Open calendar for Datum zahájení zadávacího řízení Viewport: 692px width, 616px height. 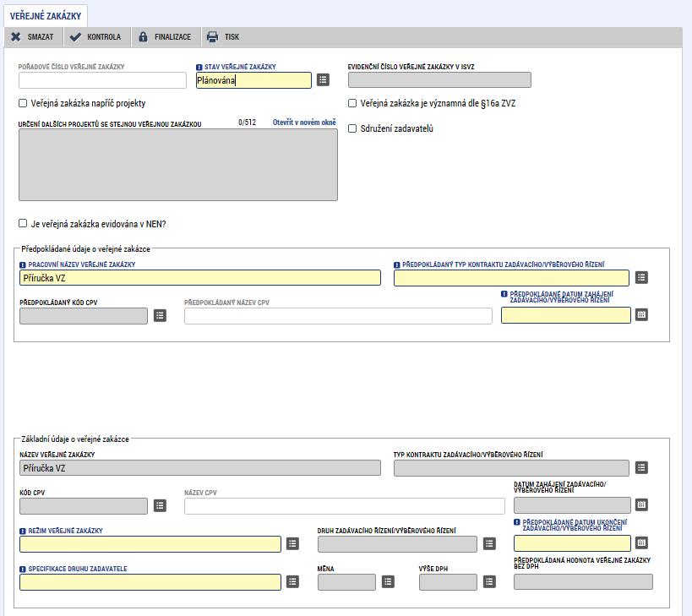tap(641, 504)
